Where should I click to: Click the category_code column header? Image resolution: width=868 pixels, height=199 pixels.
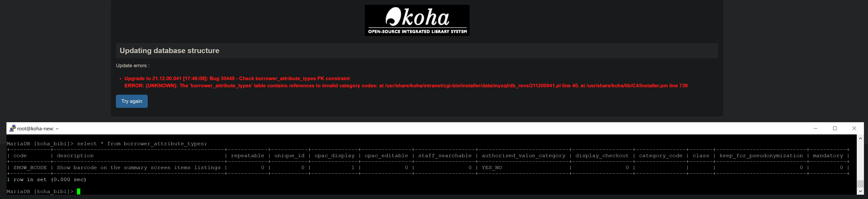pos(660,156)
